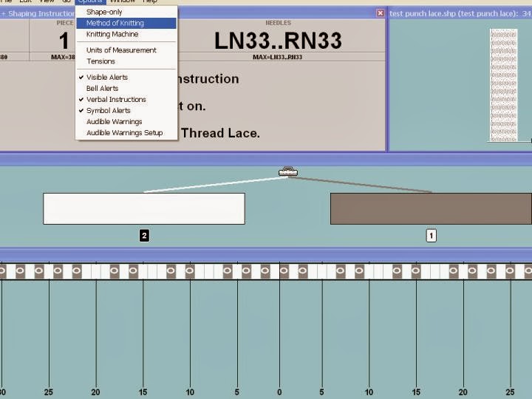
Task: Click the carriage icon above yarn feeders
Action: [288, 171]
